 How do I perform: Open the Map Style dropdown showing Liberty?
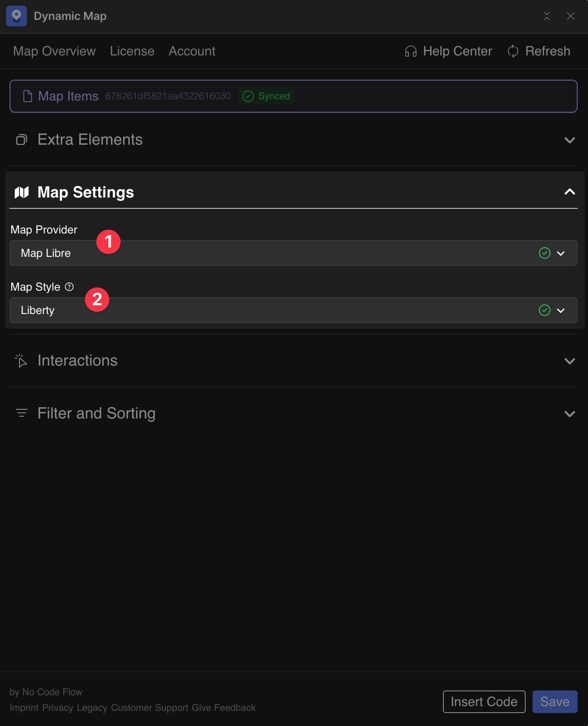point(294,310)
